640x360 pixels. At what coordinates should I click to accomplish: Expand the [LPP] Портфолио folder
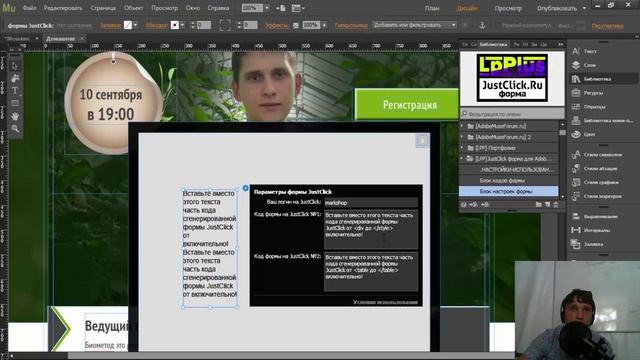[462, 148]
